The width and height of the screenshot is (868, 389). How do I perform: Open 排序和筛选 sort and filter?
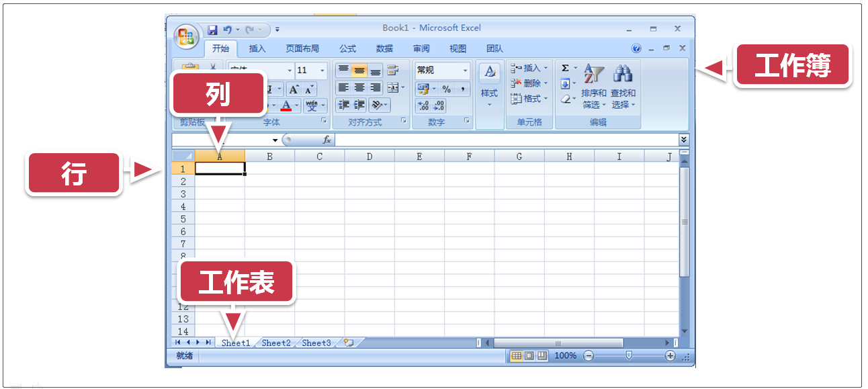(594, 87)
